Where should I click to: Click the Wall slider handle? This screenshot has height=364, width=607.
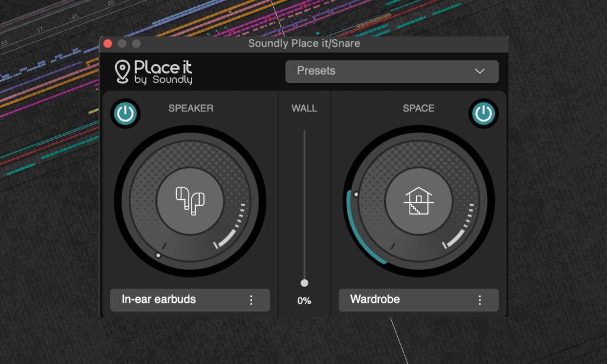click(x=305, y=283)
